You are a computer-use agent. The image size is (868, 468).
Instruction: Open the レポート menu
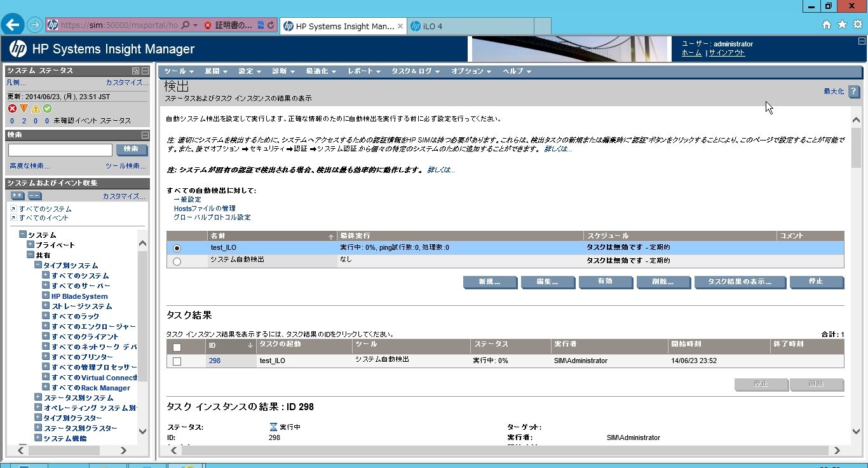pos(363,71)
